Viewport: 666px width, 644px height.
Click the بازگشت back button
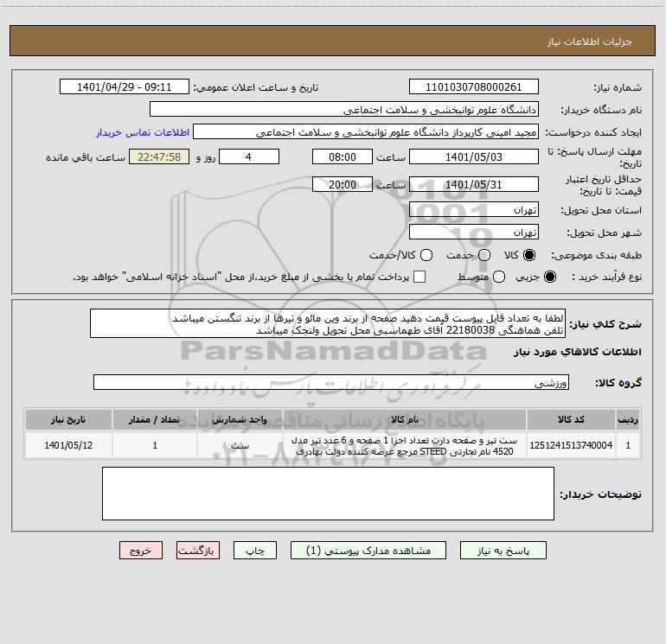pos(198,551)
